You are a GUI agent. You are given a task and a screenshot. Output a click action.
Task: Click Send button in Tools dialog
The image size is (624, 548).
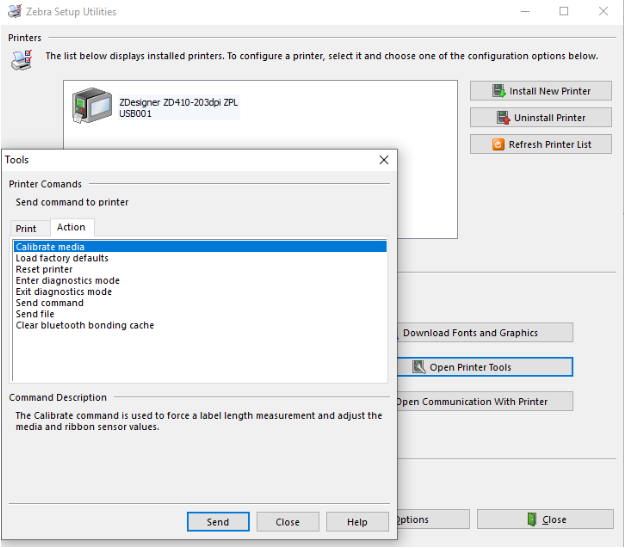click(x=218, y=522)
